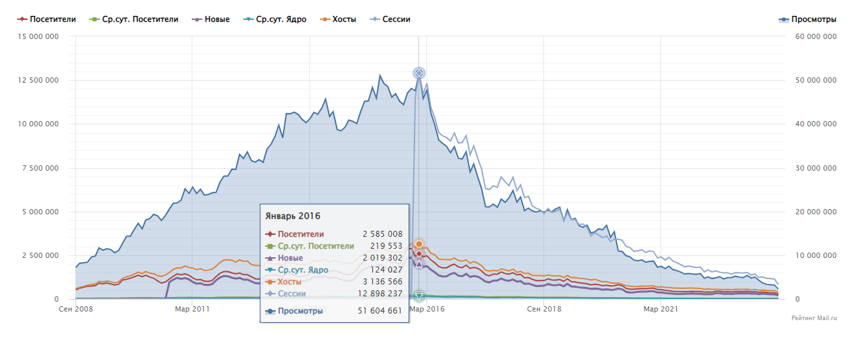
Task: Toggle the Просмотры legend entry
Action: click(x=808, y=19)
